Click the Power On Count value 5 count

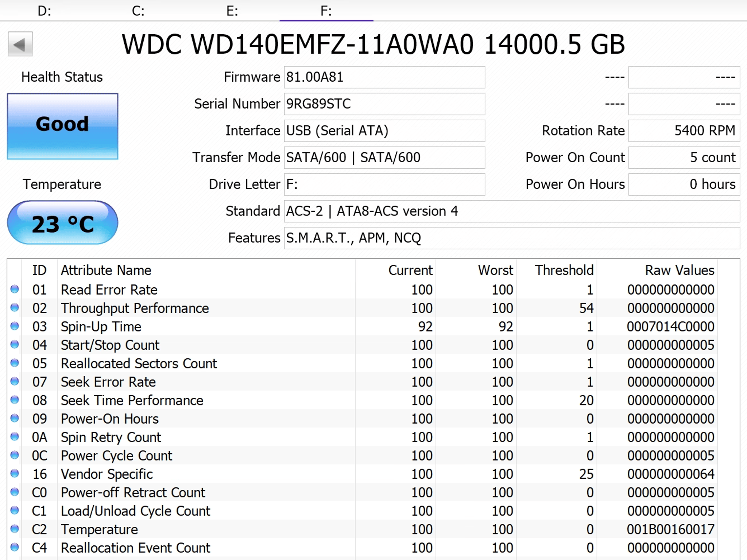click(x=684, y=157)
